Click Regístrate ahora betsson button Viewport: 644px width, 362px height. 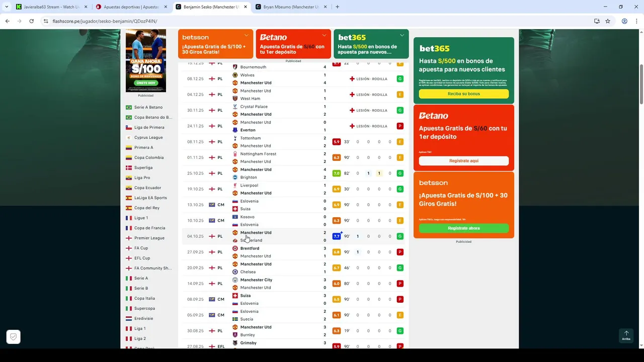coord(464,228)
